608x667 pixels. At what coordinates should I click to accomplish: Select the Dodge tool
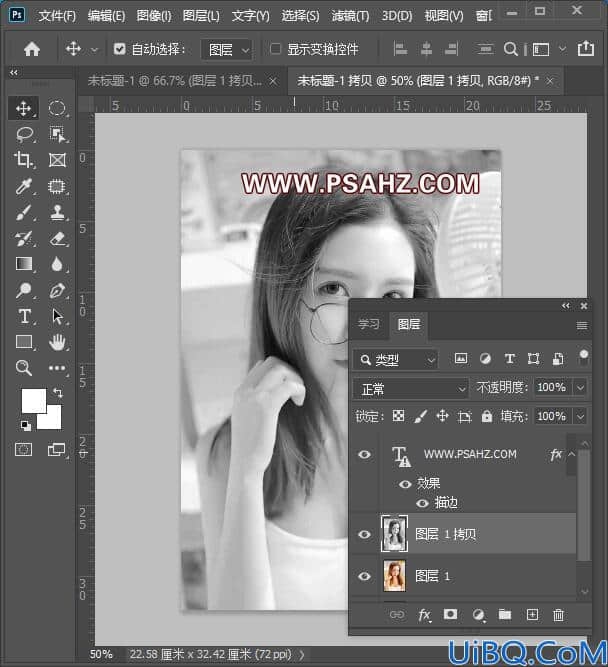coord(23,290)
